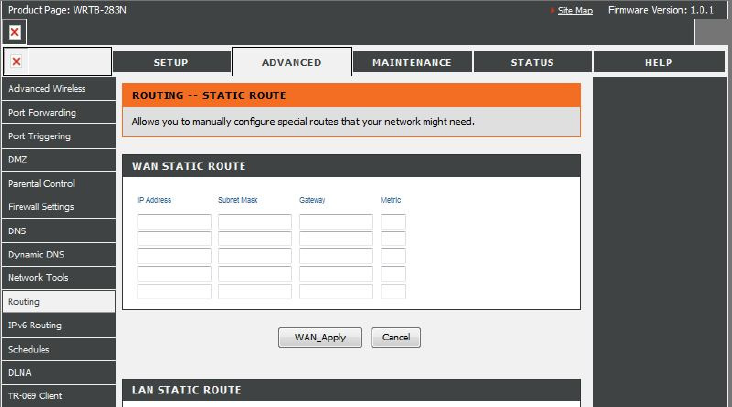
Task: Focus the fifth row IP Address field
Action: coord(174,291)
